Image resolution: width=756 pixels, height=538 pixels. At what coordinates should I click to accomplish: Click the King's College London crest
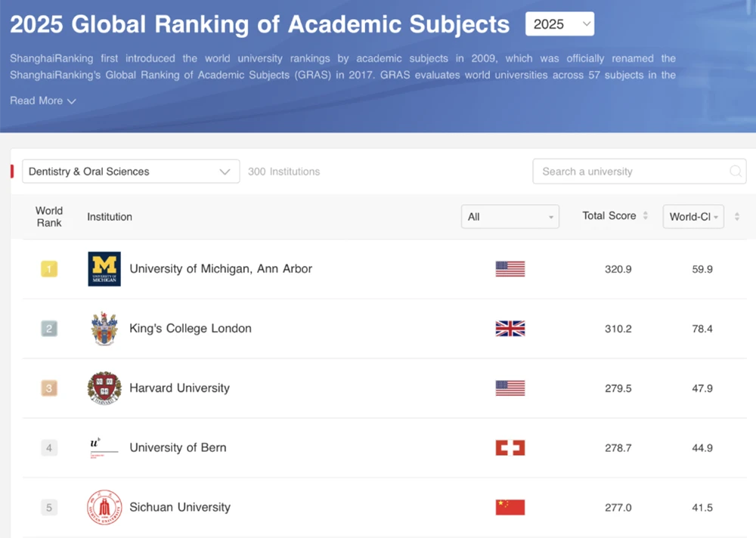[x=104, y=328]
